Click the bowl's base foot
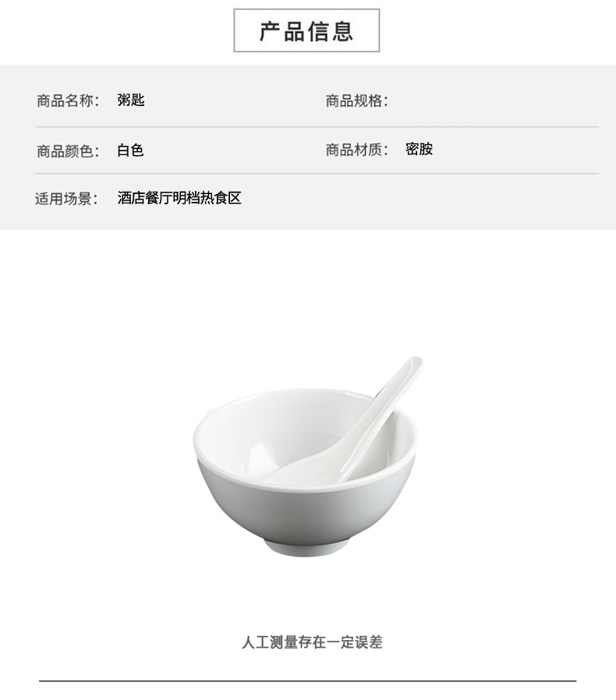 point(306,548)
